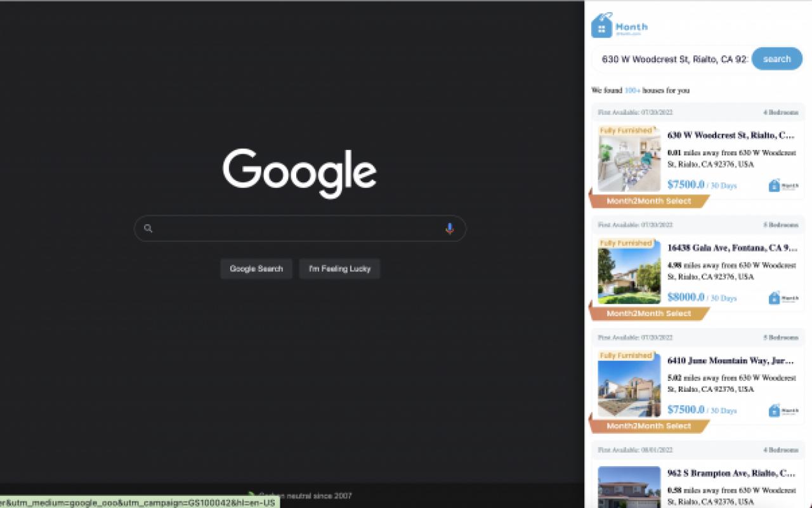Screen dimensions: 812x508
Task: Click the Month2Month Select ribbon under June Mountain listing
Action: click(649, 426)
